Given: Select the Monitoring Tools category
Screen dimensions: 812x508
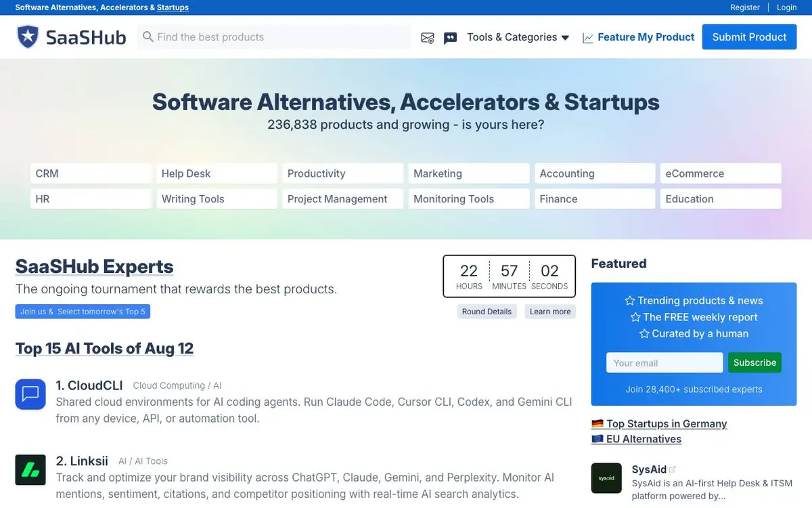Looking at the screenshot, I should 469,199.
